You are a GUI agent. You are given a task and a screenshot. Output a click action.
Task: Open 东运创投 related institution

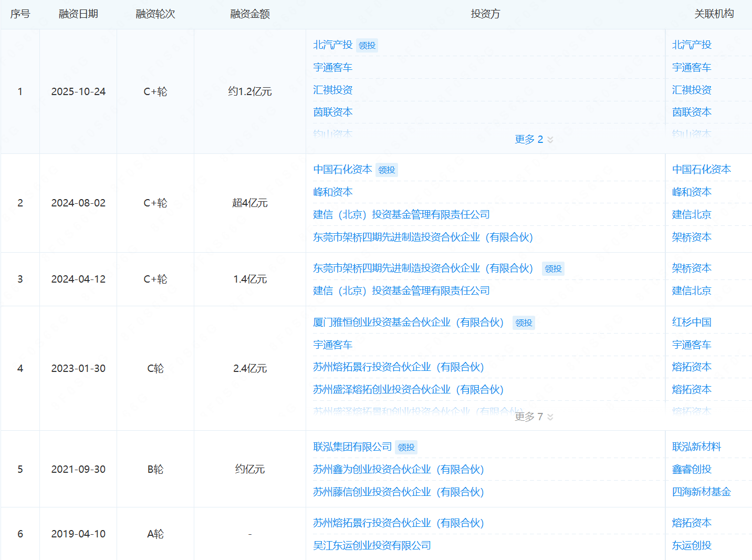coord(692,546)
